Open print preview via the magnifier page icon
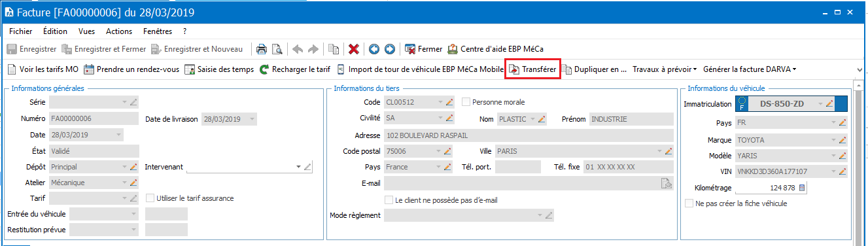This screenshot has height=246, width=868. coord(277,49)
